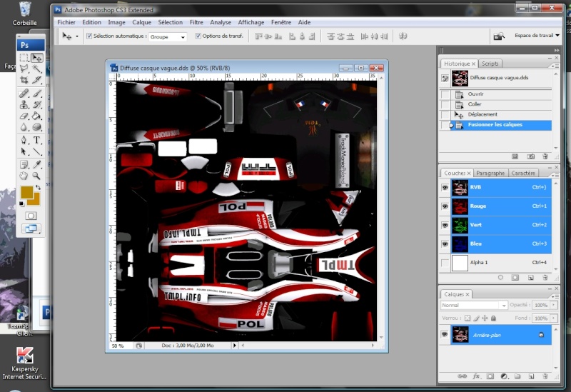Viewport: 571px width, 392px height.
Task: Create new group folder in Calques panel
Action: click(517, 376)
